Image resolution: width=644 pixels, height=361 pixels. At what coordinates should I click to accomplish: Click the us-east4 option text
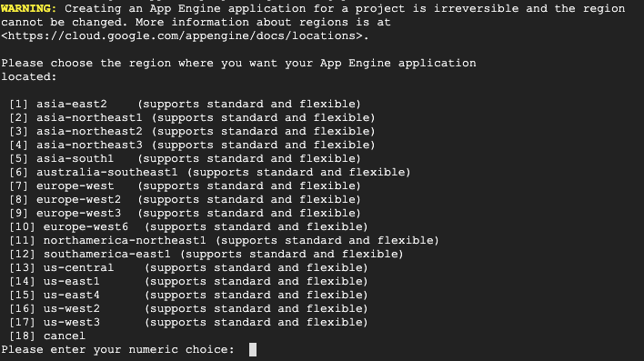coord(72,295)
